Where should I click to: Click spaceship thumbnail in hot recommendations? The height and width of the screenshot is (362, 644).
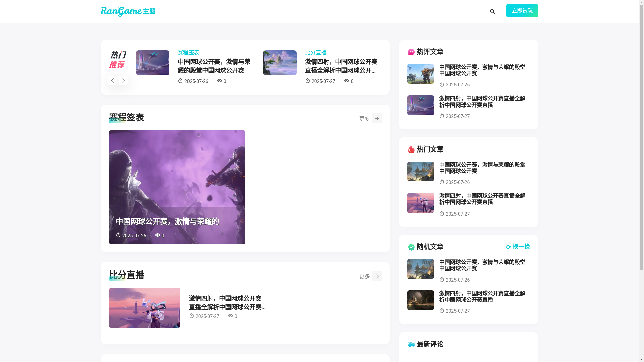coord(152,63)
